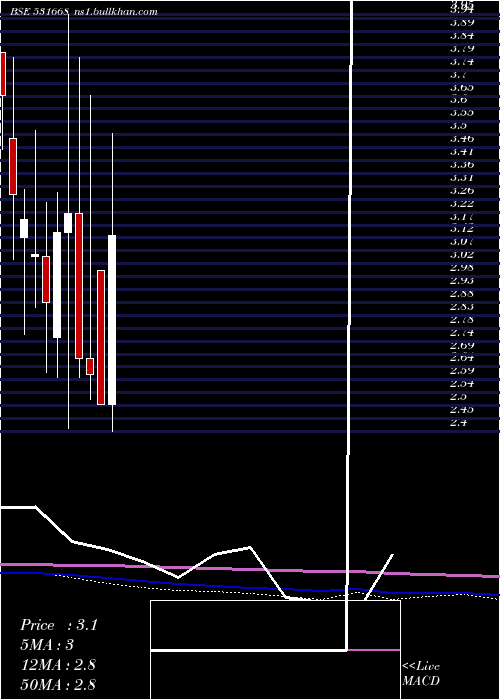Click the 2.54 price axis label
This screenshot has height=700, width=500.
click(x=462, y=383)
